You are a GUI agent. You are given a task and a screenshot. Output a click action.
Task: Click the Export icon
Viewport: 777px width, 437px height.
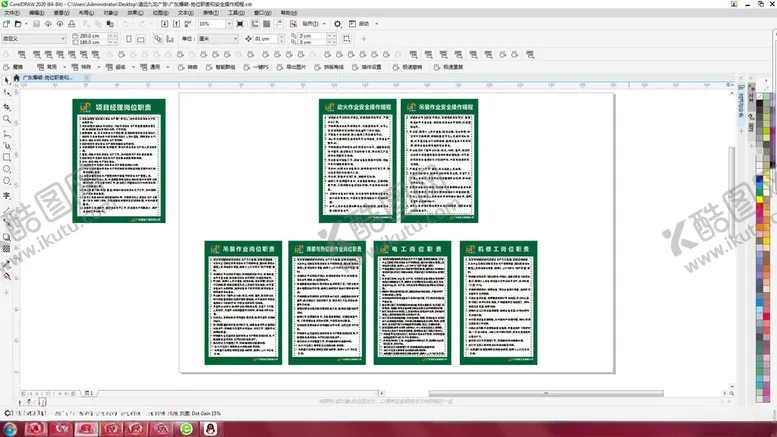[176, 24]
